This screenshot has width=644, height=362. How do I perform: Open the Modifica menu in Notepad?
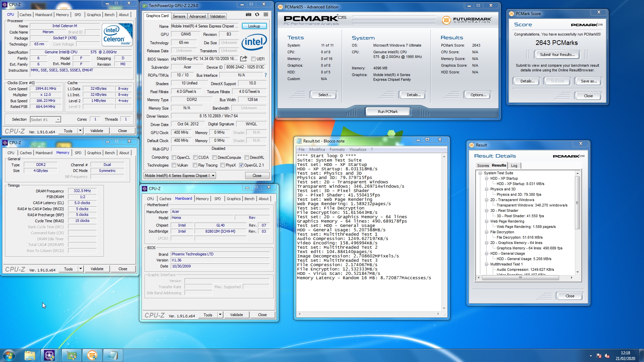point(317,149)
